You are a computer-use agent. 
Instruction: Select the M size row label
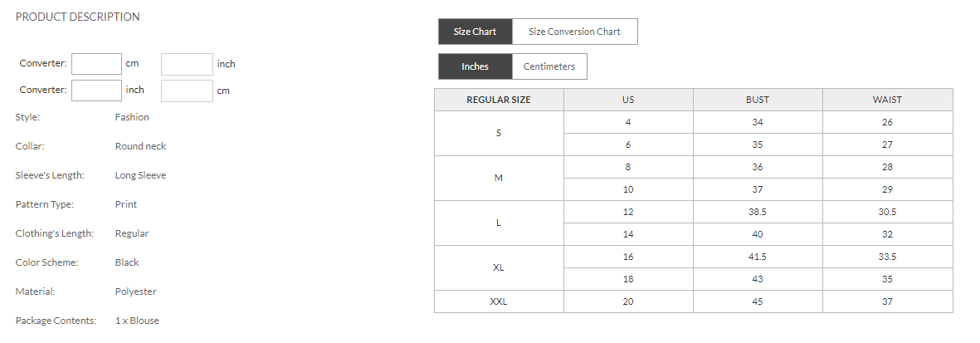[x=499, y=178]
